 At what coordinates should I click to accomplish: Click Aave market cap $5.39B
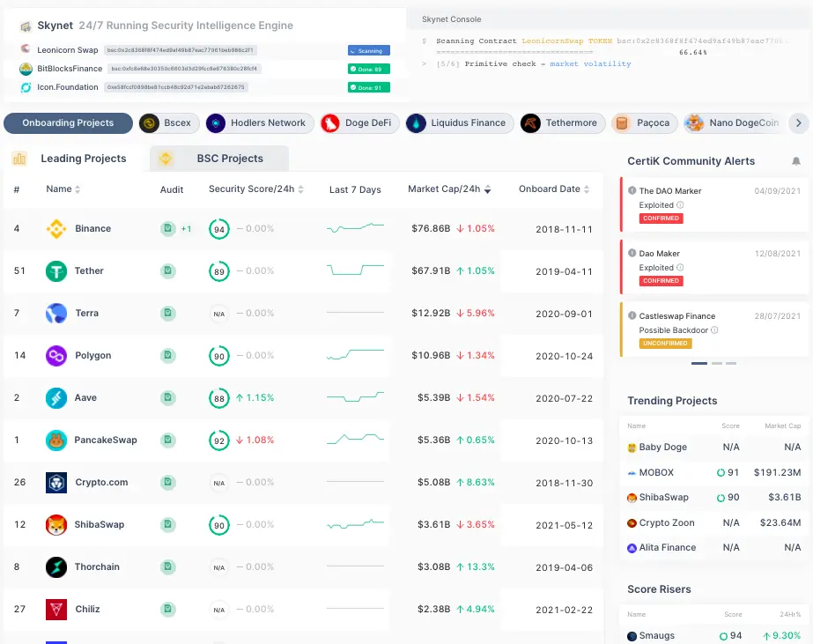(433, 397)
